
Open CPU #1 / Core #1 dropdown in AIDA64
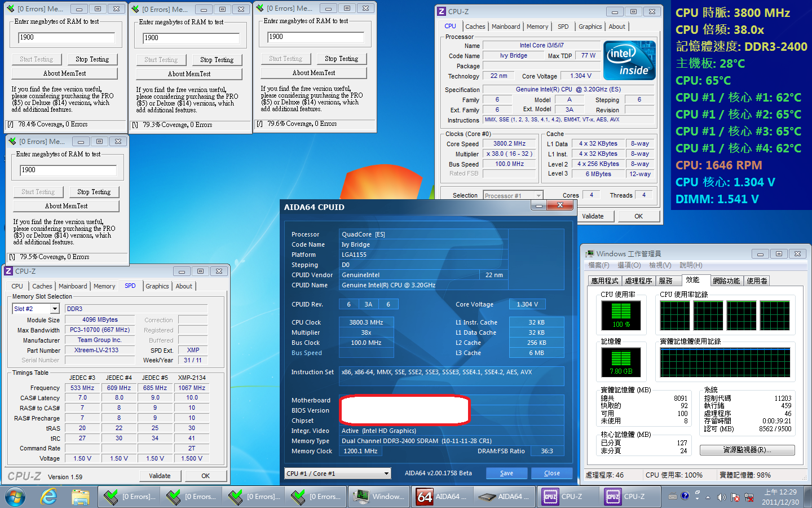338,473
